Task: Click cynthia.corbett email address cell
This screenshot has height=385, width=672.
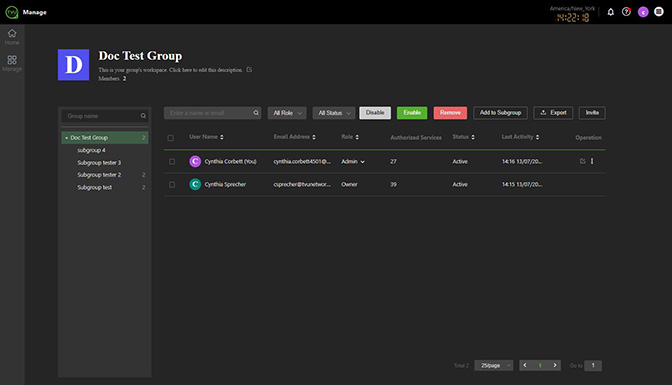Action: point(302,162)
